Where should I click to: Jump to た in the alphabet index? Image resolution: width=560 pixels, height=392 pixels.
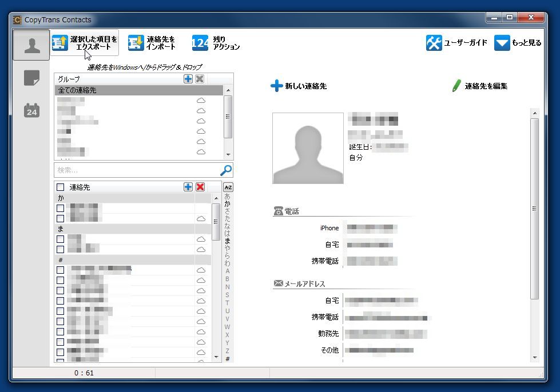[228, 219]
